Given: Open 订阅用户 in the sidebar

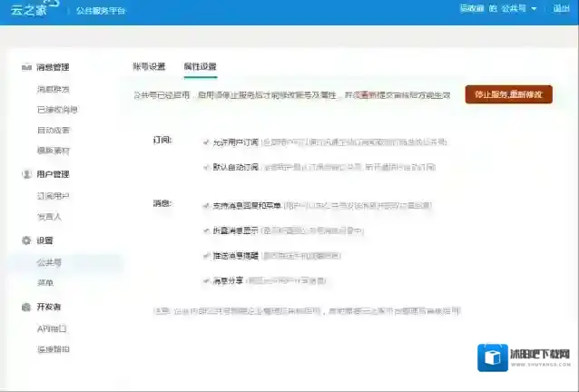Looking at the screenshot, I should (54, 196).
